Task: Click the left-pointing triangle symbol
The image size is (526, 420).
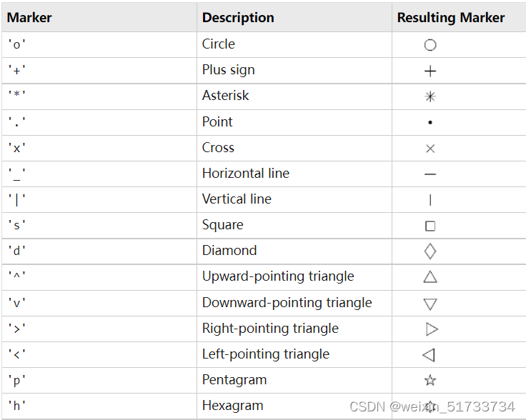Action: point(428,354)
